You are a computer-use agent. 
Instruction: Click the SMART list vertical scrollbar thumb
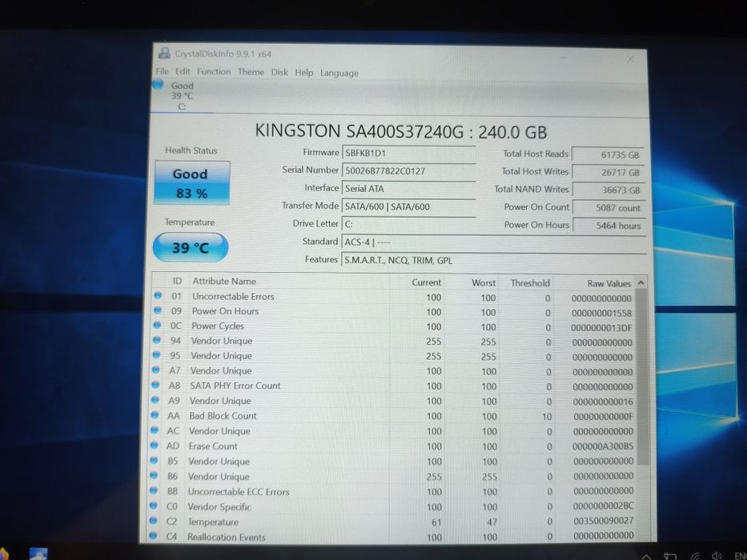pyautogui.click(x=642, y=376)
